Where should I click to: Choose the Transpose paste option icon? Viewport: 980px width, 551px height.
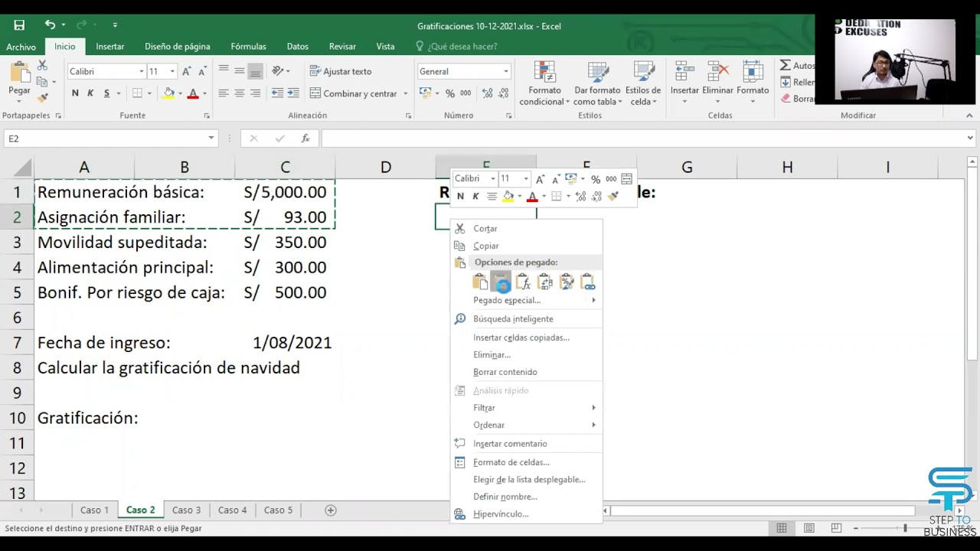click(x=545, y=282)
